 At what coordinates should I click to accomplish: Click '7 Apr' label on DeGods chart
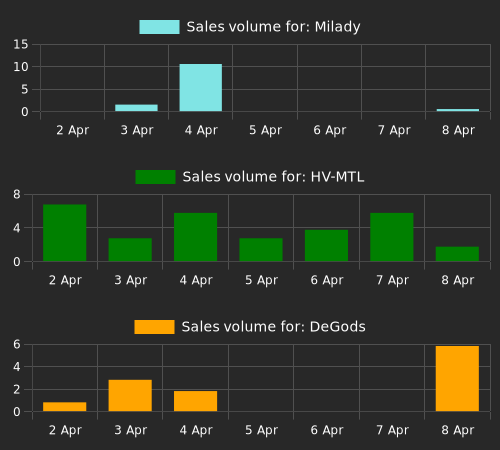coord(392,430)
